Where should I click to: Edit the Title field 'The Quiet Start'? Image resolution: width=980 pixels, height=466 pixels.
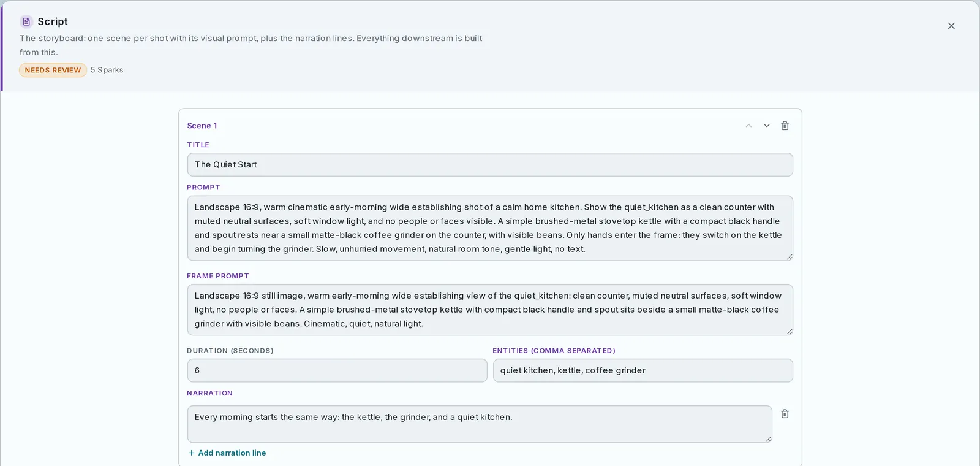490,165
